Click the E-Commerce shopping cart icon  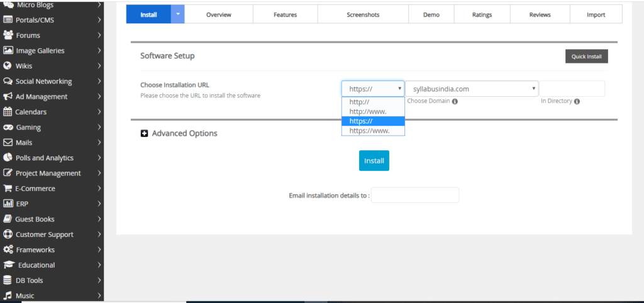(8, 189)
